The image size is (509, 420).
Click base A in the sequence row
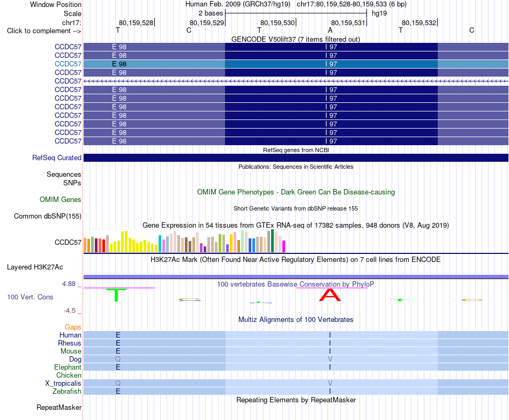coord(330,30)
